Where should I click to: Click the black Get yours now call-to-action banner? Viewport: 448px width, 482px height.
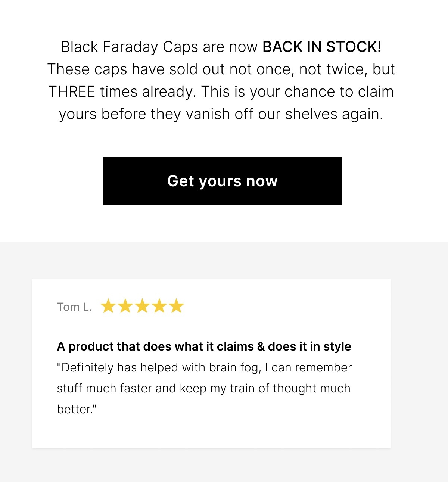(x=223, y=181)
